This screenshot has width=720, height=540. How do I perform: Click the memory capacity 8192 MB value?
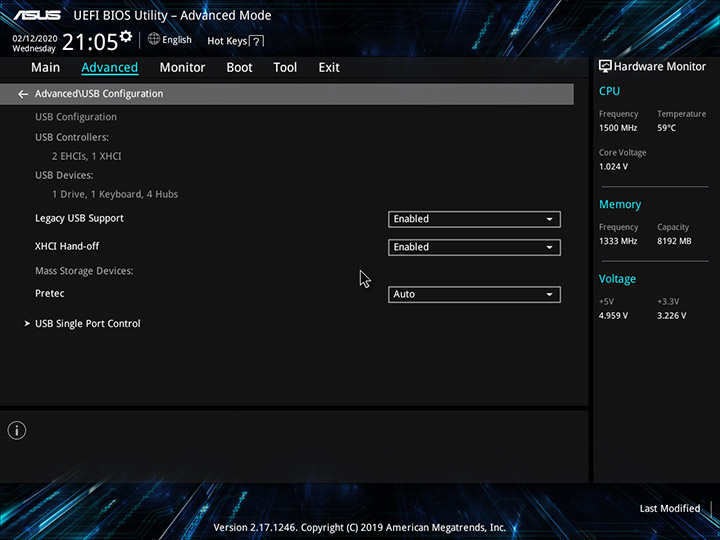pos(674,241)
